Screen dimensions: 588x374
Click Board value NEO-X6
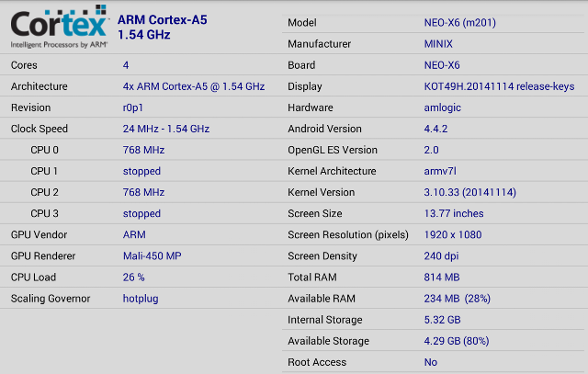442,65
